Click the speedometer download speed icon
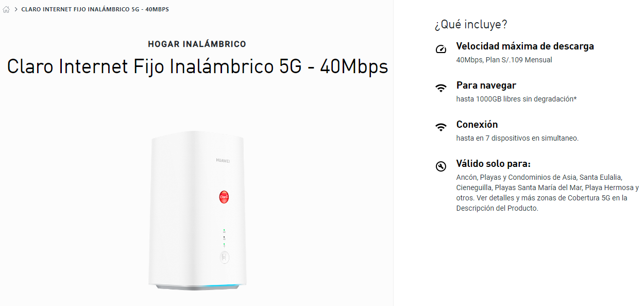644x306 pixels. pos(440,49)
